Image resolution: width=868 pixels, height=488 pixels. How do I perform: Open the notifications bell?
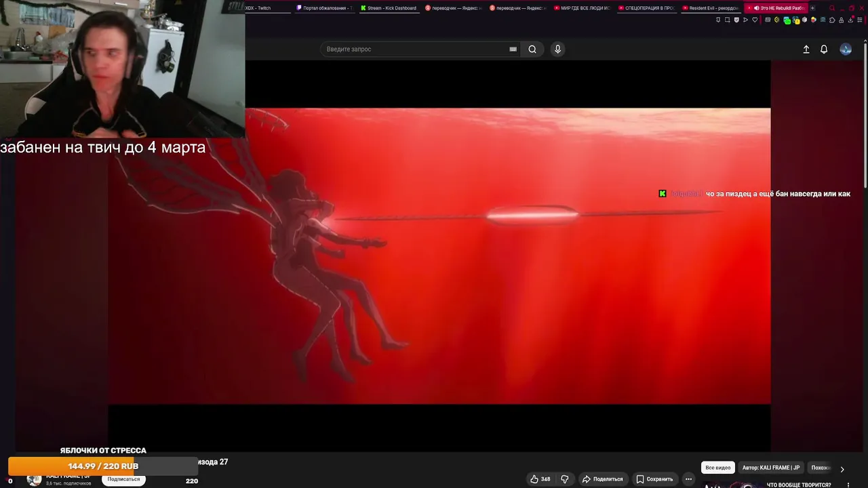(x=824, y=49)
